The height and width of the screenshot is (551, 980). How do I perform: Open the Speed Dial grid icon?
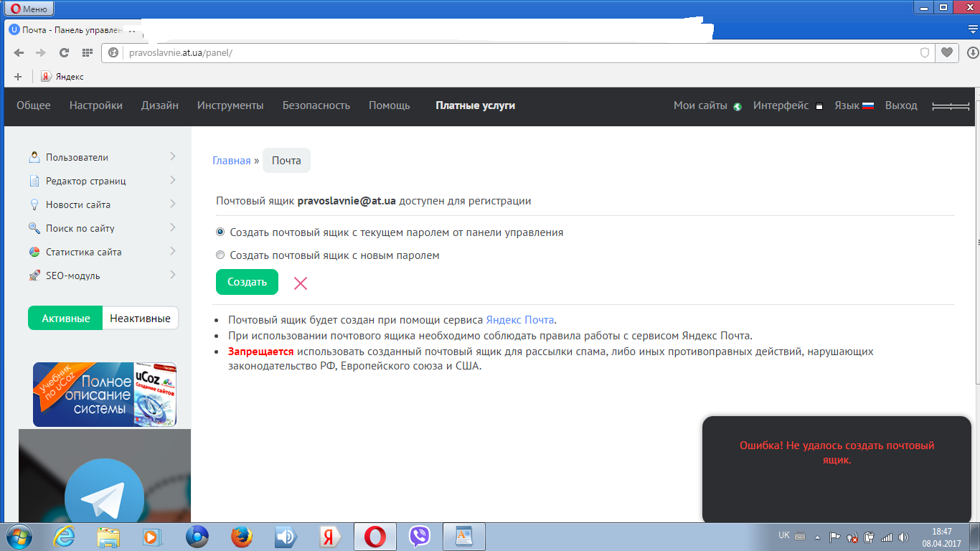coord(88,52)
